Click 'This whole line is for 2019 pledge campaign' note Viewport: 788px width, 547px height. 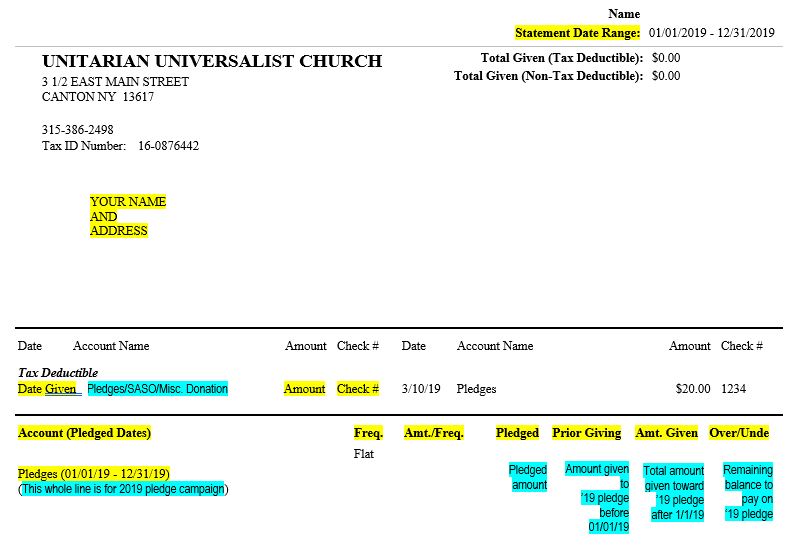point(123,489)
